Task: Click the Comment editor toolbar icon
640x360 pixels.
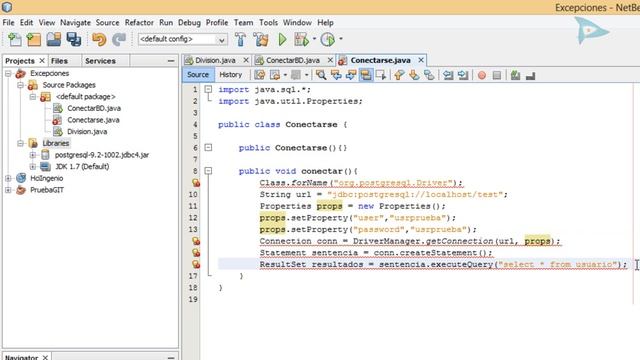Action: pos(516,75)
